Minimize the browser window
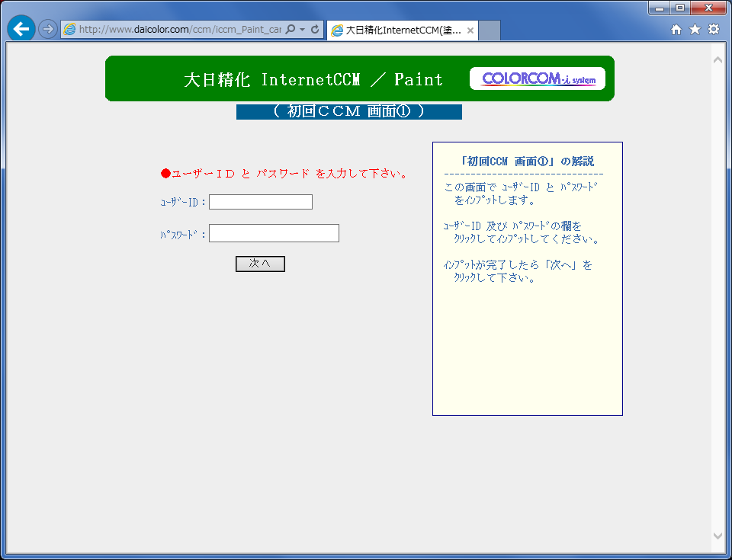 pos(660,8)
